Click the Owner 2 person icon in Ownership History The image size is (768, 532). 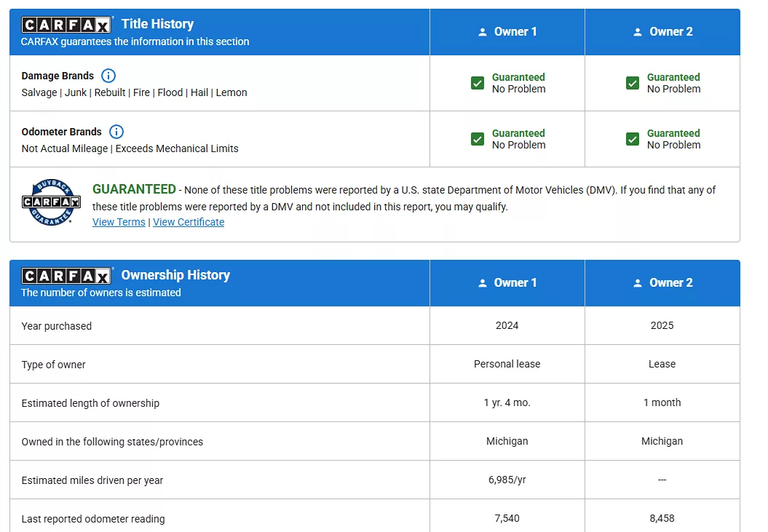(638, 283)
